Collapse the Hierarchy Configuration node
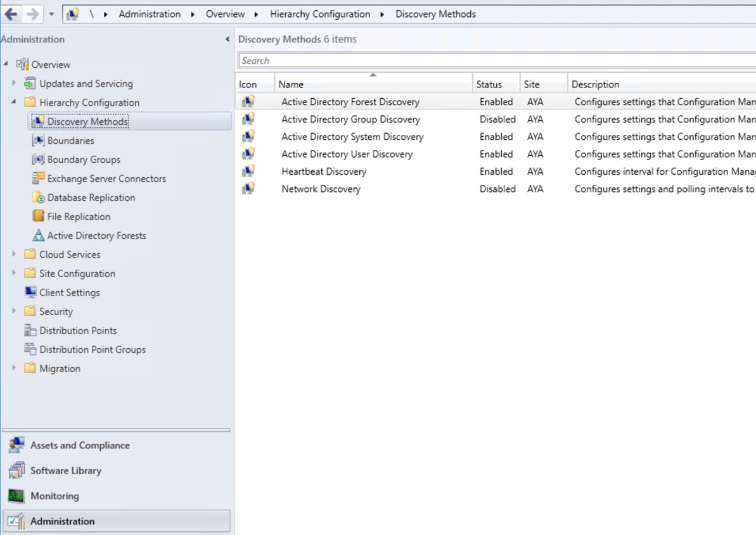This screenshot has height=535, width=756. point(13,101)
